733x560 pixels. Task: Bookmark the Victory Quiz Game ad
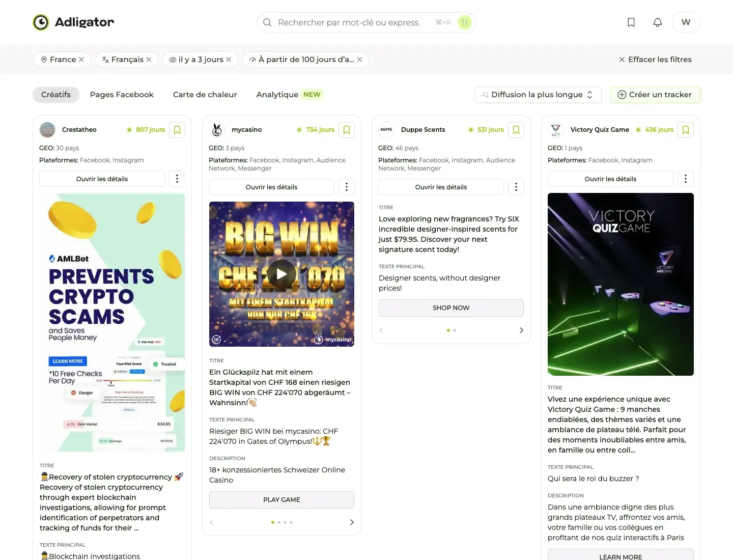[x=686, y=130]
